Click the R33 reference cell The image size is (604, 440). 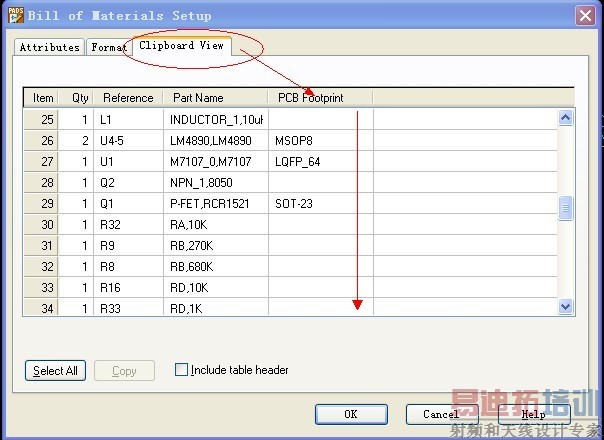coord(129,307)
